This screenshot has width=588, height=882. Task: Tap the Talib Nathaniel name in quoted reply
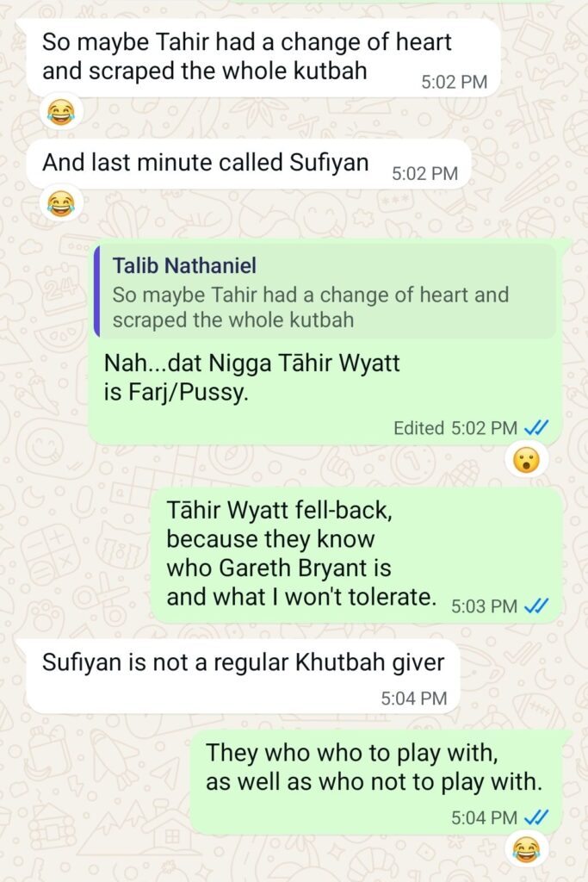pos(184,265)
